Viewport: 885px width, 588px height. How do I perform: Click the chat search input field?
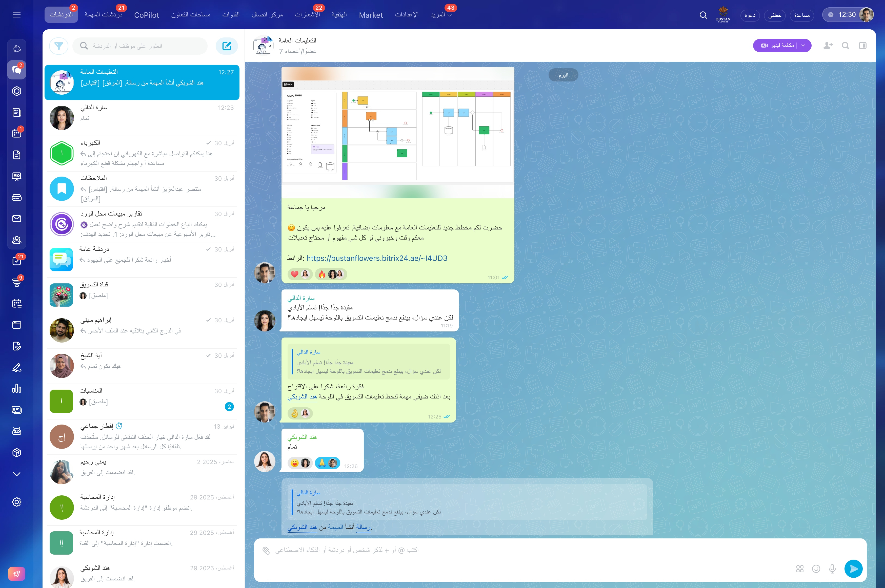[x=140, y=46]
